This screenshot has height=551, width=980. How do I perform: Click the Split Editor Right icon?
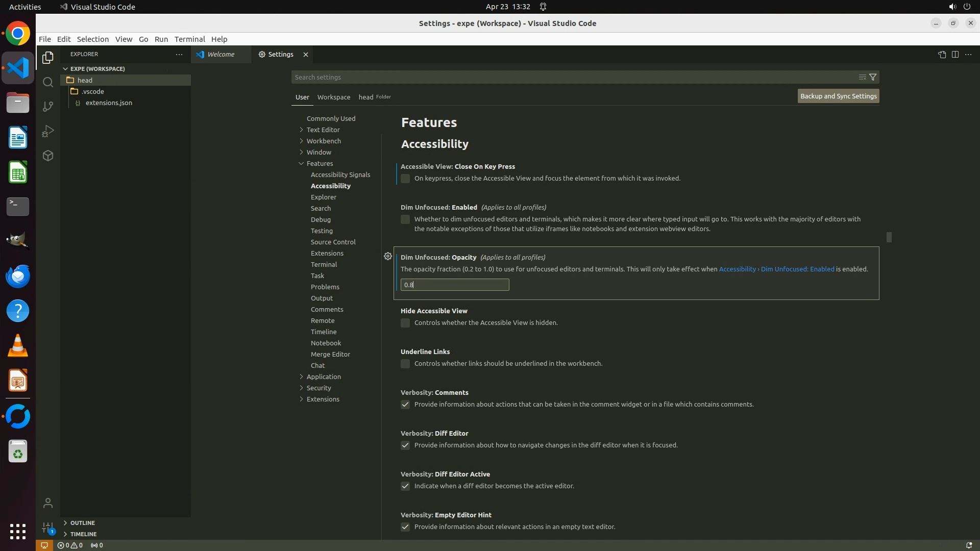coord(955,55)
